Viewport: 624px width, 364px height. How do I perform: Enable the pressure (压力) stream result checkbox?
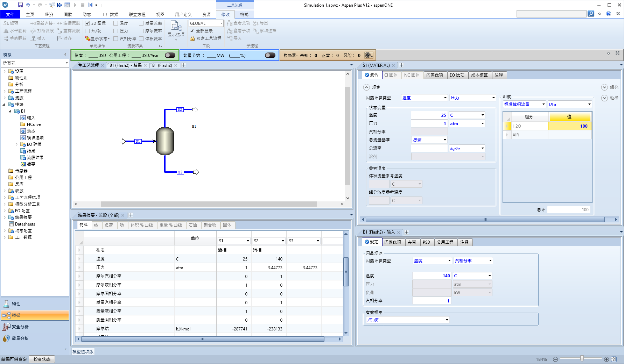click(x=115, y=31)
